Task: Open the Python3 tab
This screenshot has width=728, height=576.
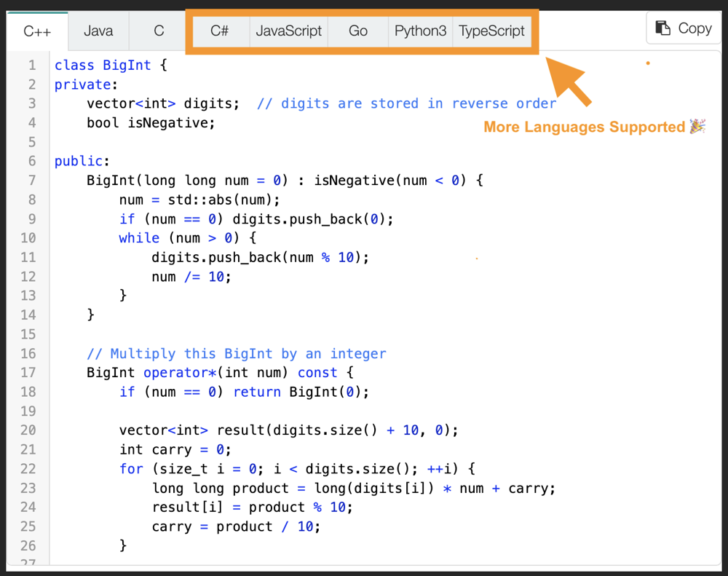Action: pyautogui.click(x=420, y=31)
